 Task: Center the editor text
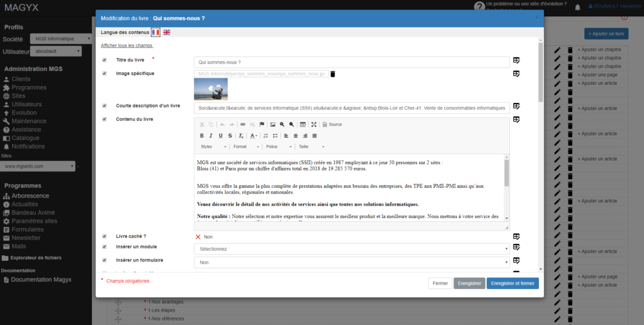(x=296, y=136)
